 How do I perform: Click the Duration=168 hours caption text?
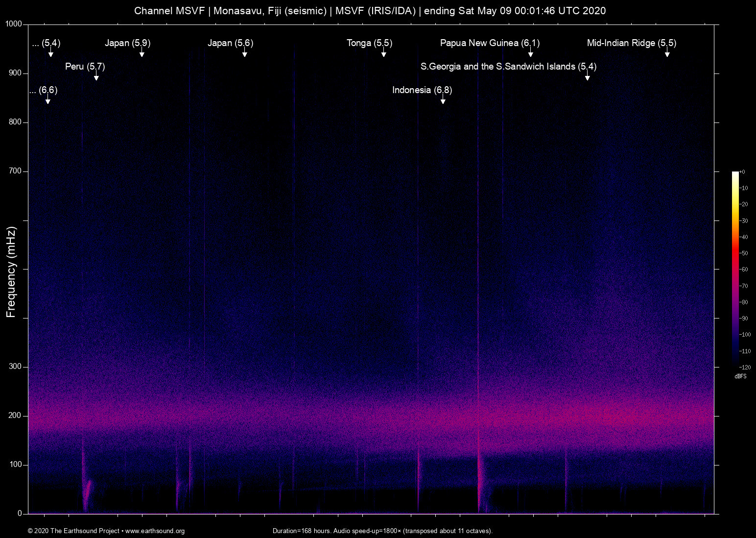click(382, 531)
